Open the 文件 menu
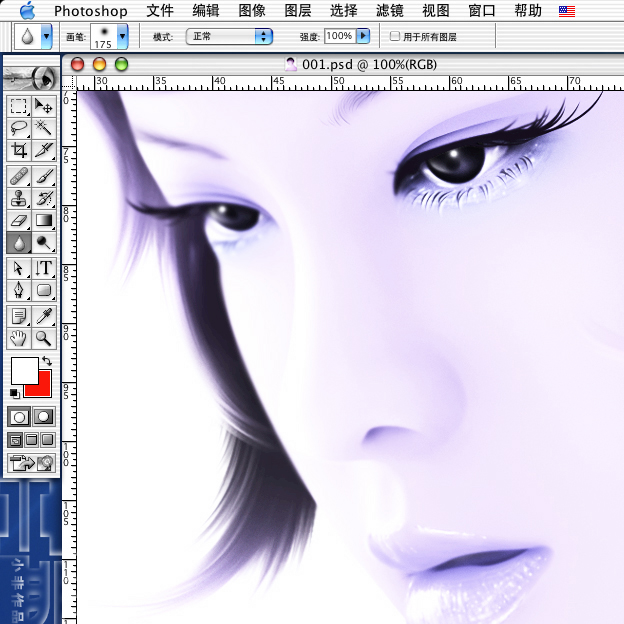624x624 pixels. [x=160, y=11]
